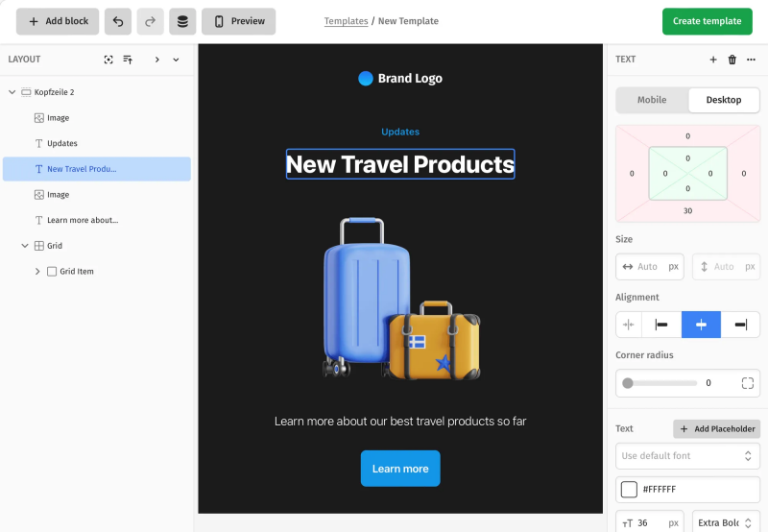Open the database stack icon
Screen dimensions: 768x532
tap(182, 21)
